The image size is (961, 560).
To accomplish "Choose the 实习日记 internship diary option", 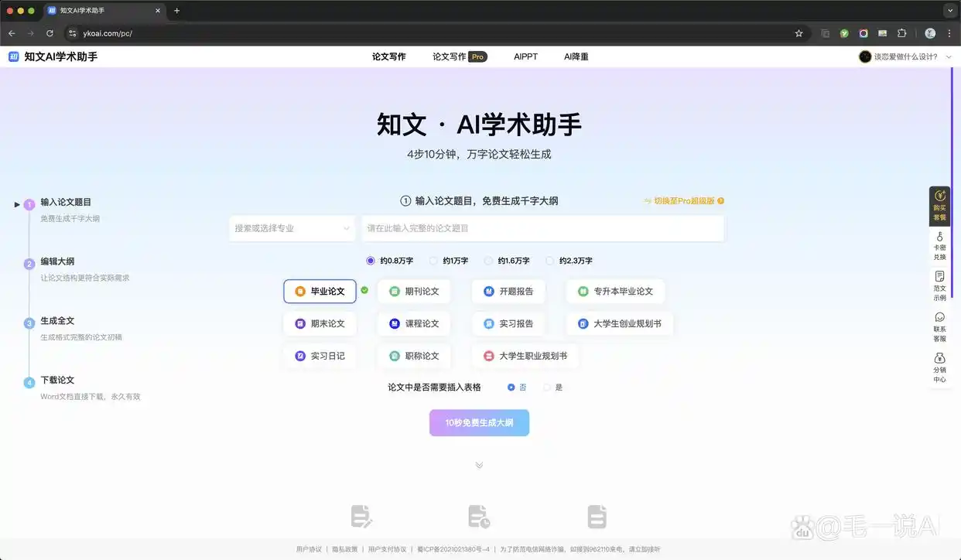I will pyautogui.click(x=320, y=356).
